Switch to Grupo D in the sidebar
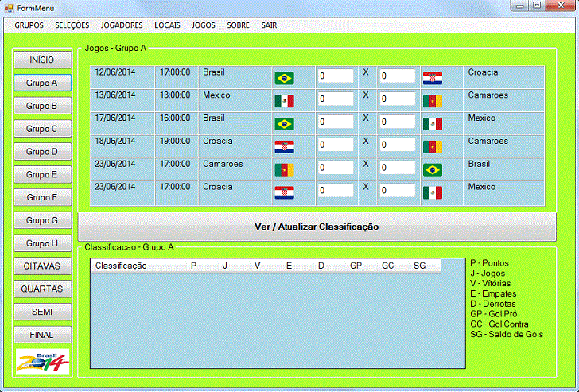 click(x=42, y=151)
